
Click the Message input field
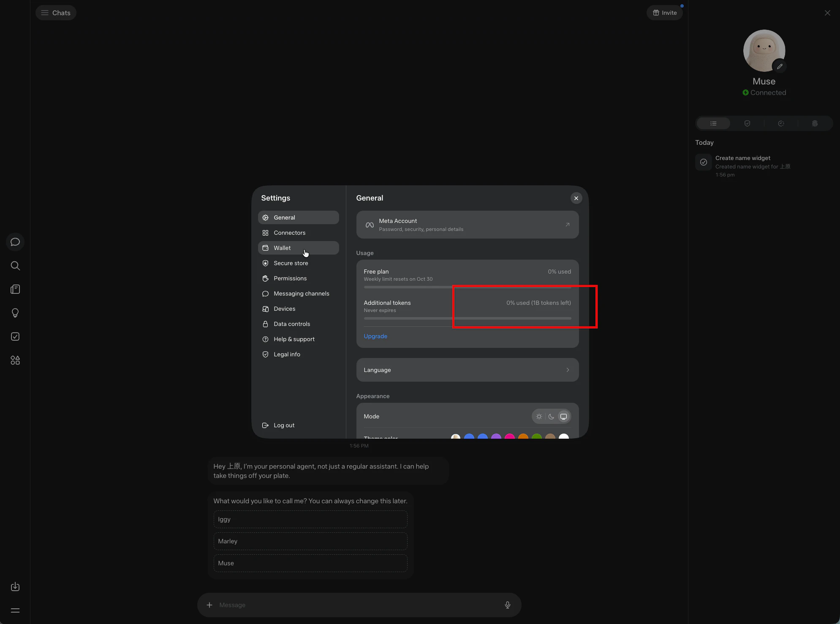point(359,605)
